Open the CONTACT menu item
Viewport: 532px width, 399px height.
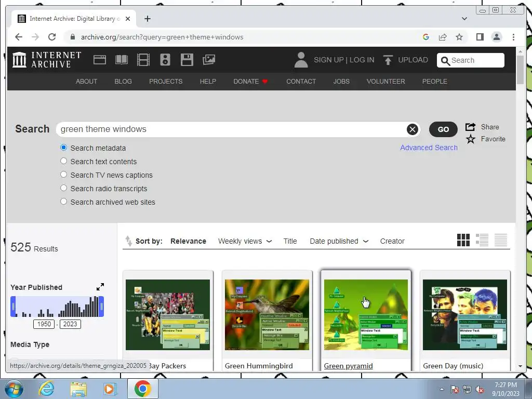click(301, 82)
